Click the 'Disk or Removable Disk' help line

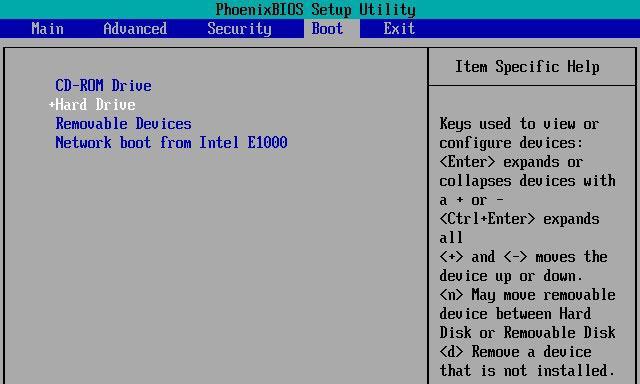click(527, 333)
